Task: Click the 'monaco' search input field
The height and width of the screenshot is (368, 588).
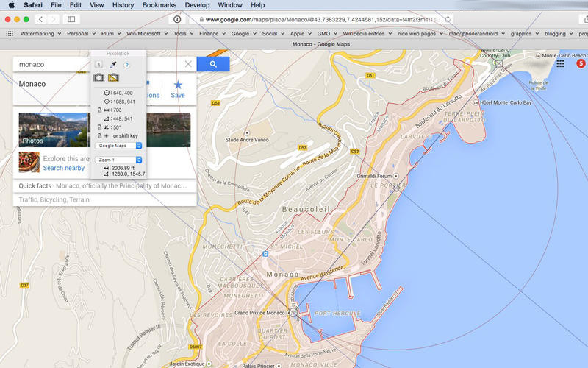Action: coord(54,64)
